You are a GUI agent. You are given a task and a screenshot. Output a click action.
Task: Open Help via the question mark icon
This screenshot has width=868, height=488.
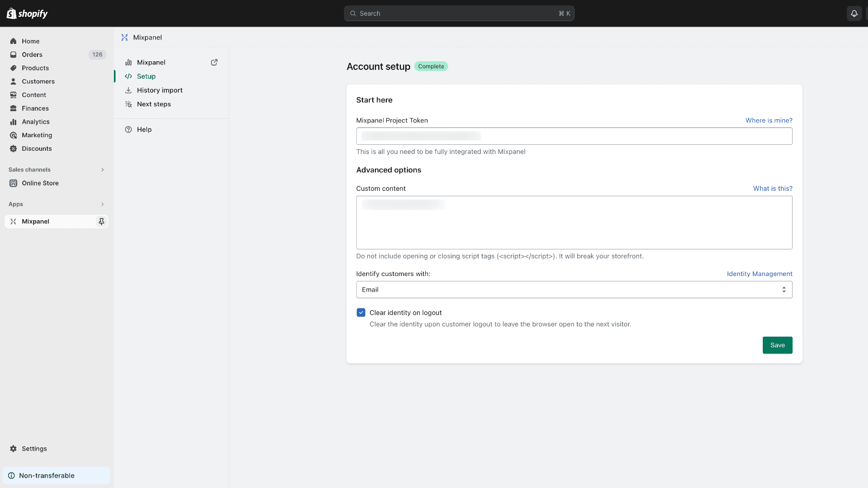pos(129,129)
